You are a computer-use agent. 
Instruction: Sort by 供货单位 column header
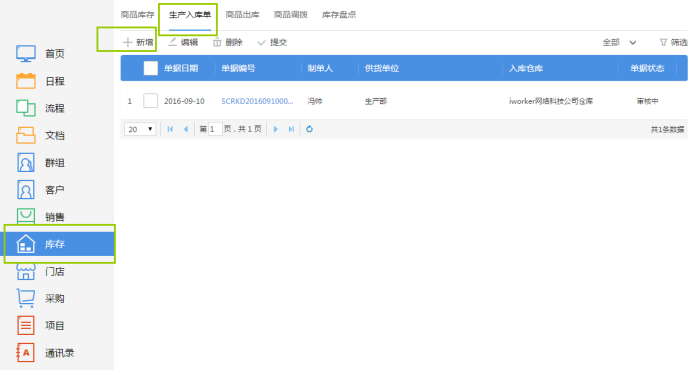coord(382,68)
